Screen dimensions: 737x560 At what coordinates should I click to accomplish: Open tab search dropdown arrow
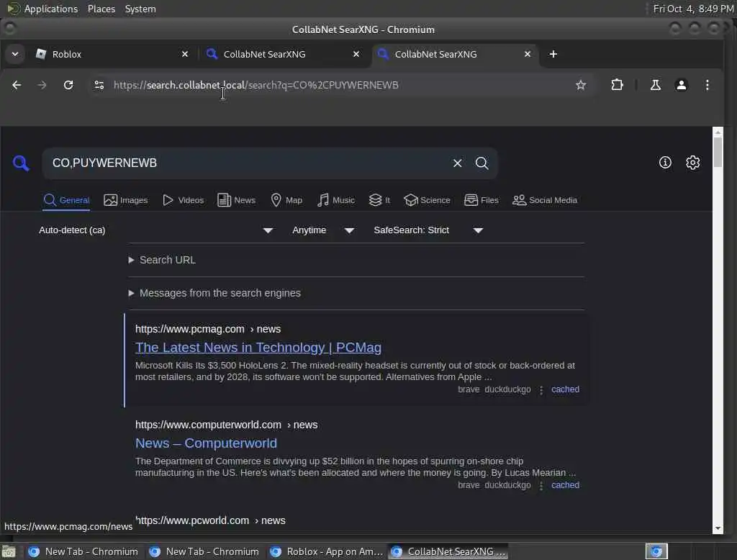pos(15,54)
